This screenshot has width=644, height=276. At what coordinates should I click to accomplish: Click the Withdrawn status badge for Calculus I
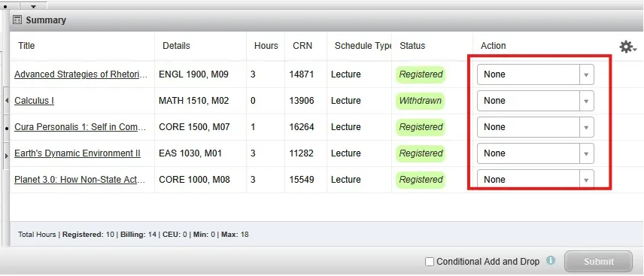pos(421,101)
